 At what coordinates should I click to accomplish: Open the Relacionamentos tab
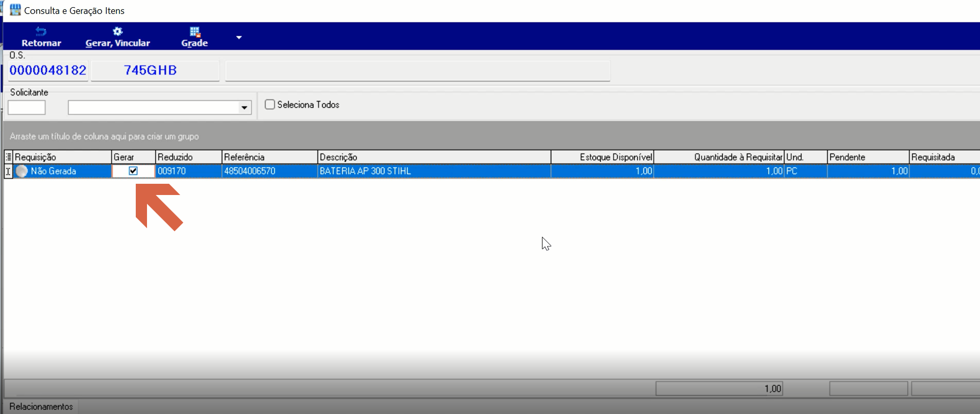click(41, 406)
